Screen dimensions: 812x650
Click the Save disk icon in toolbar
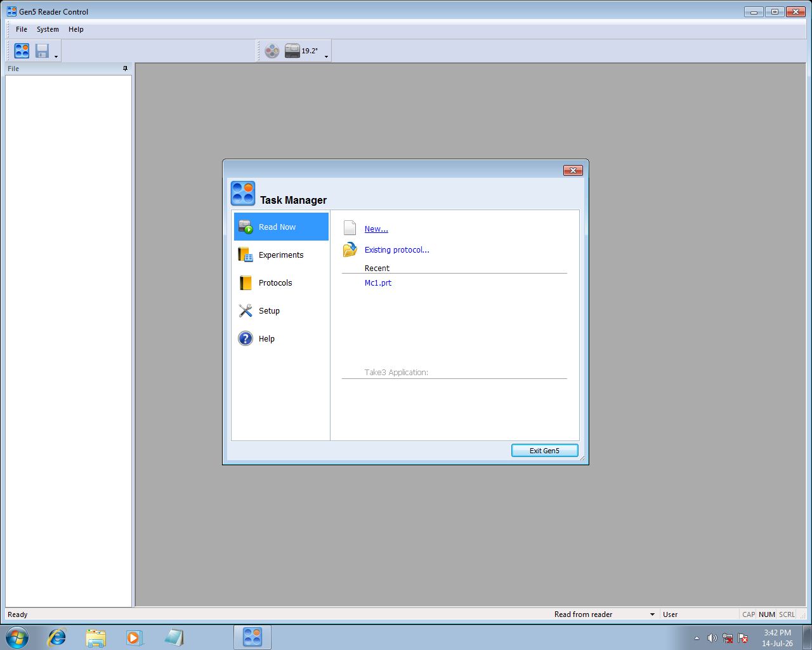tap(43, 51)
